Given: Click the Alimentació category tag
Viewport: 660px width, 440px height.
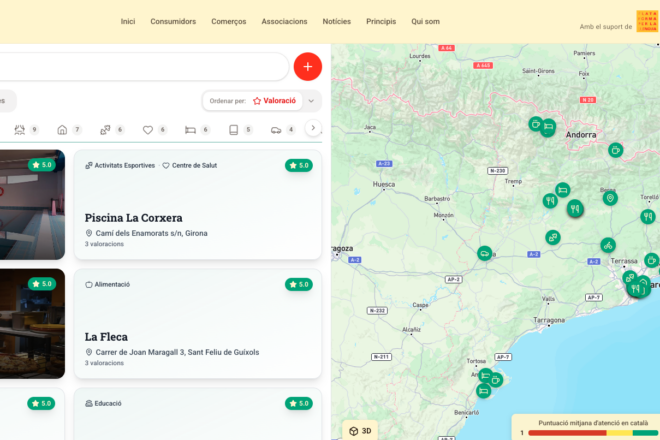Looking at the screenshot, I should tap(108, 285).
